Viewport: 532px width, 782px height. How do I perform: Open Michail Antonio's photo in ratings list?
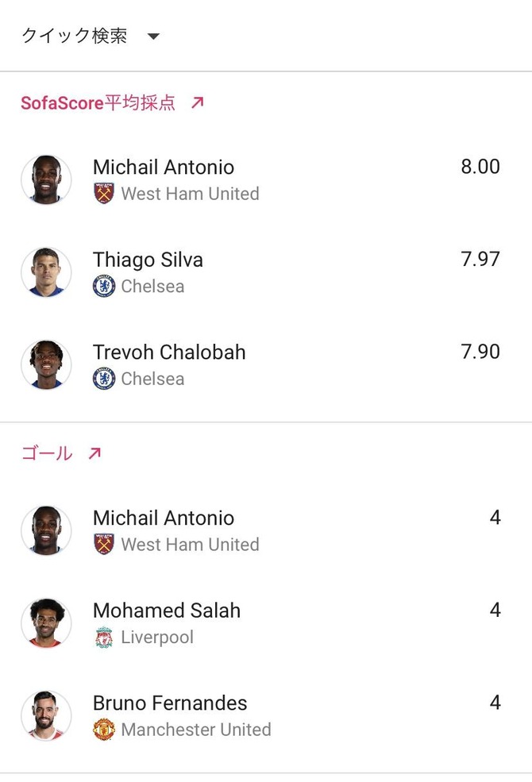pyautogui.click(x=46, y=179)
